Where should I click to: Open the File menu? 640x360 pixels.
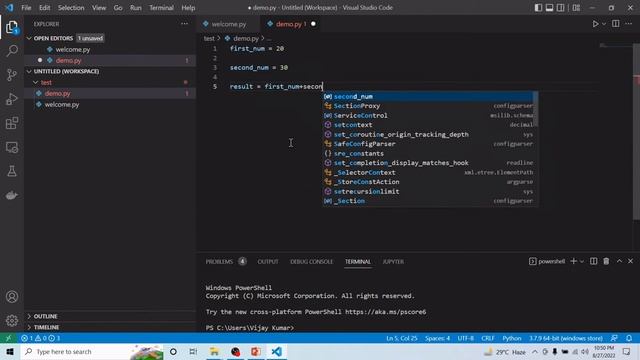pyautogui.click(x=26, y=8)
